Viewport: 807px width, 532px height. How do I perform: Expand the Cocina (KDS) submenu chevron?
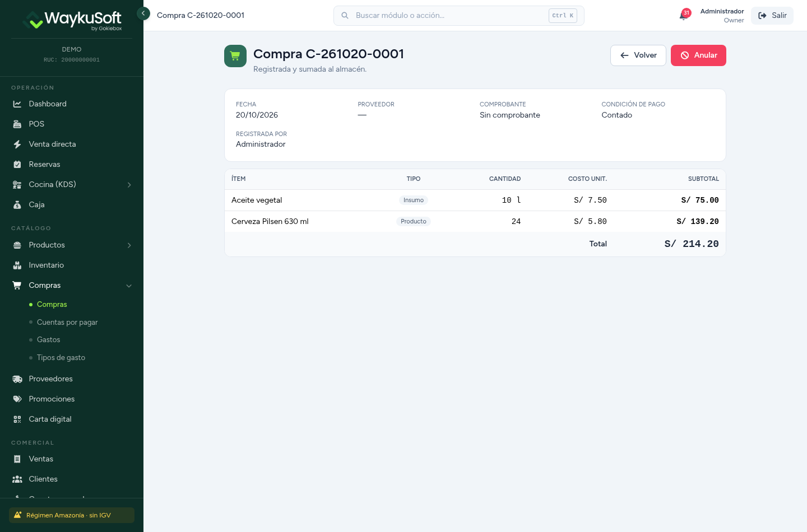coord(129,185)
